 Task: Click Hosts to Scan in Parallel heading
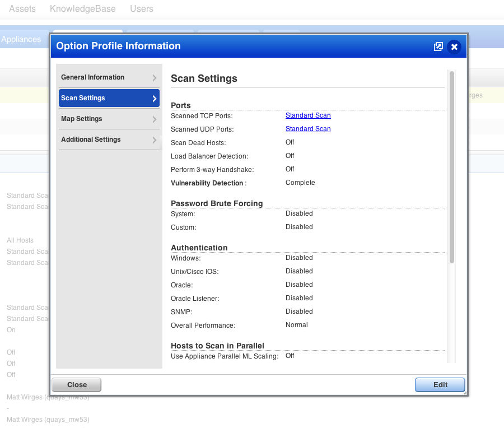tap(217, 346)
